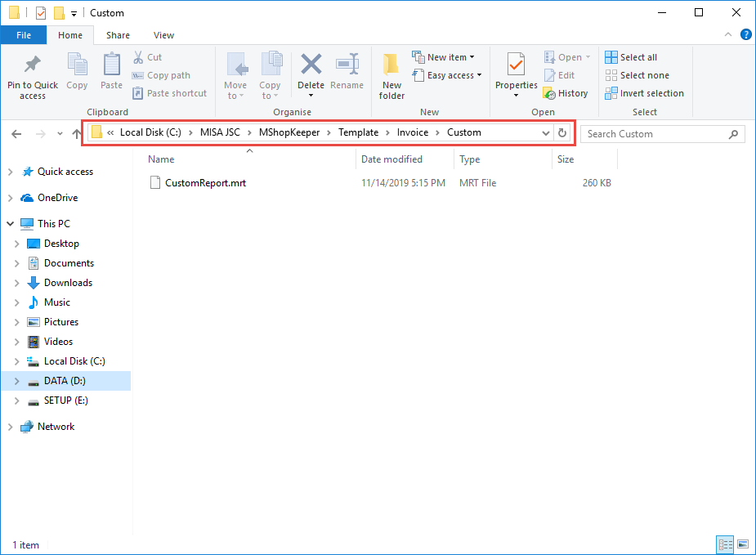Click MShopKeeper in the address breadcrumb

[289, 132]
